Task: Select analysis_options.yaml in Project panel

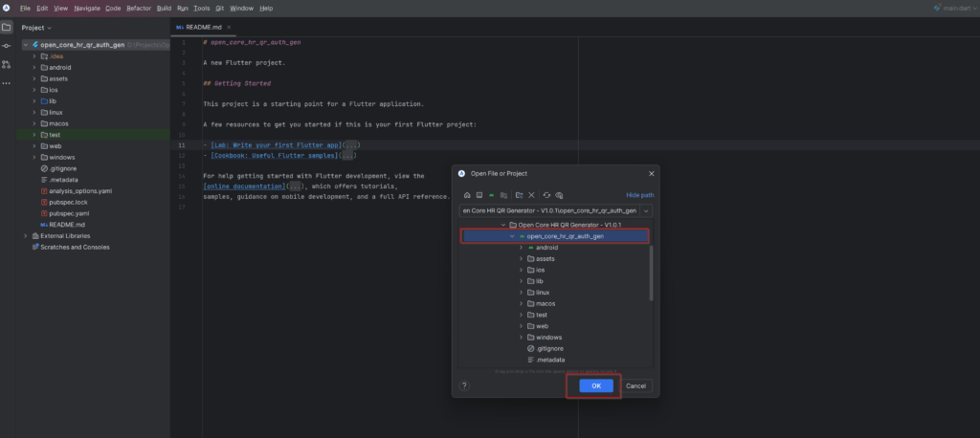Action: coord(80,191)
